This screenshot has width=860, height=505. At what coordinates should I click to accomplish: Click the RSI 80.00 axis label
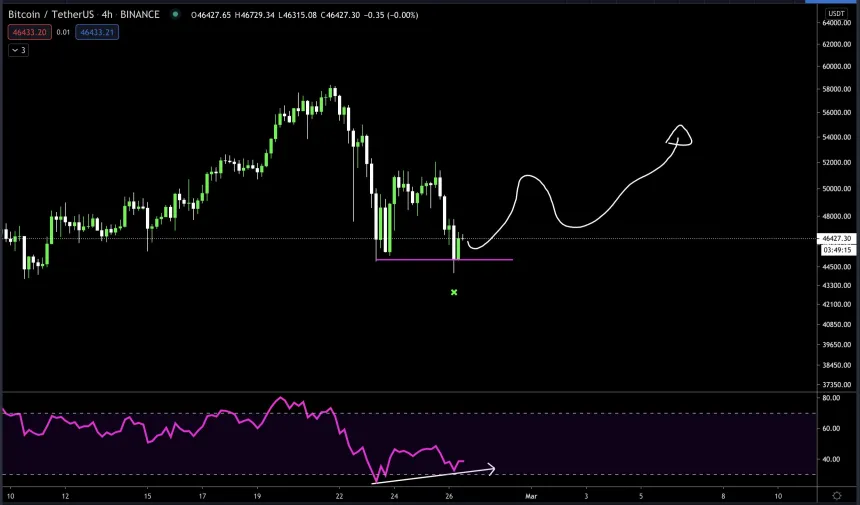(x=832, y=398)
